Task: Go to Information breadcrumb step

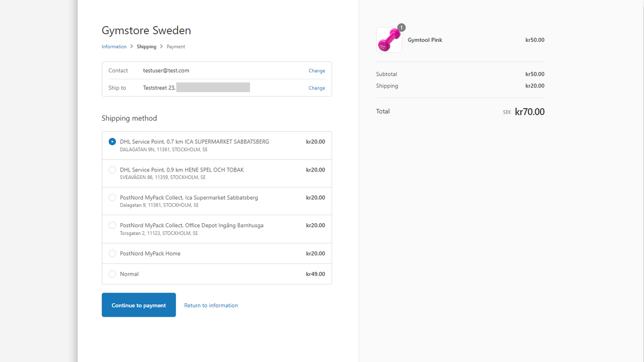Action: click(x=114, y=47)
